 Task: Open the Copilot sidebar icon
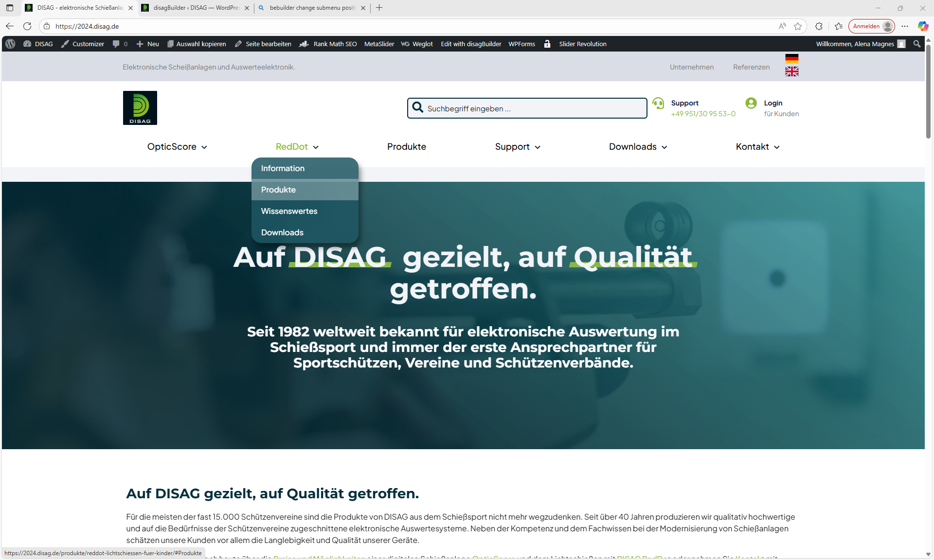click(x=922, y=26)
